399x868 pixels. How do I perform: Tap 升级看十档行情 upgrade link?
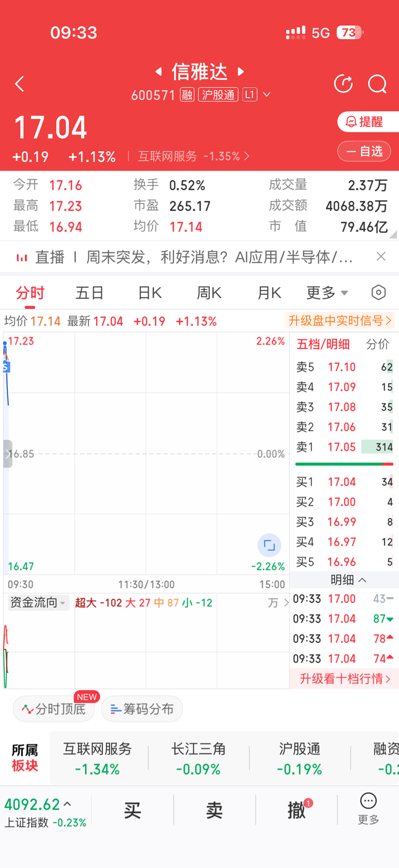[344, 678]
